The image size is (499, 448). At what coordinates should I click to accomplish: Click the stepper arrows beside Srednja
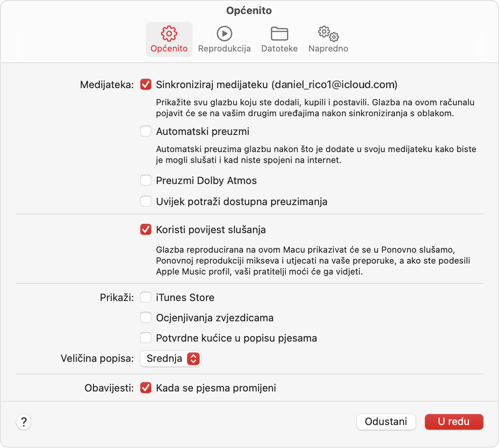[x=194, y=358]
